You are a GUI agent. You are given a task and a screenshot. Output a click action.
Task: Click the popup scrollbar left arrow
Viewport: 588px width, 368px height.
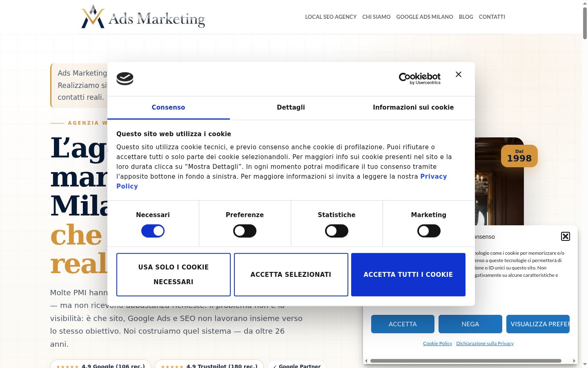coord(366,361)
